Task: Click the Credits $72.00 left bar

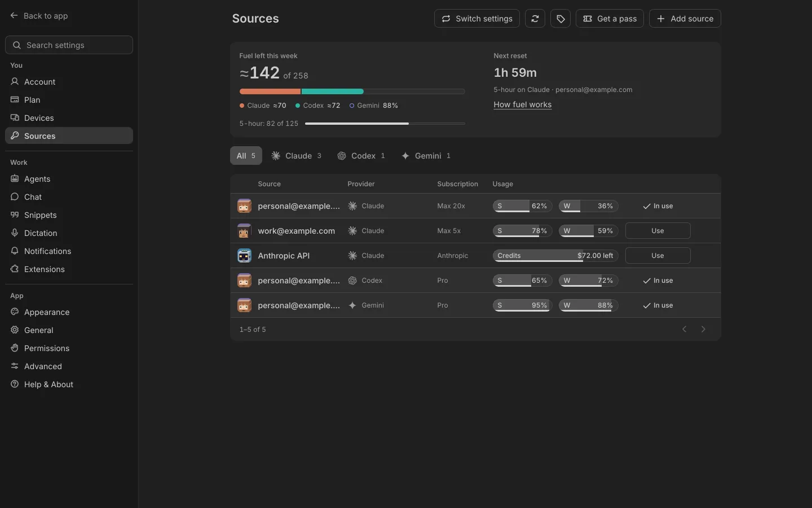Action: [x=556, y=256]
